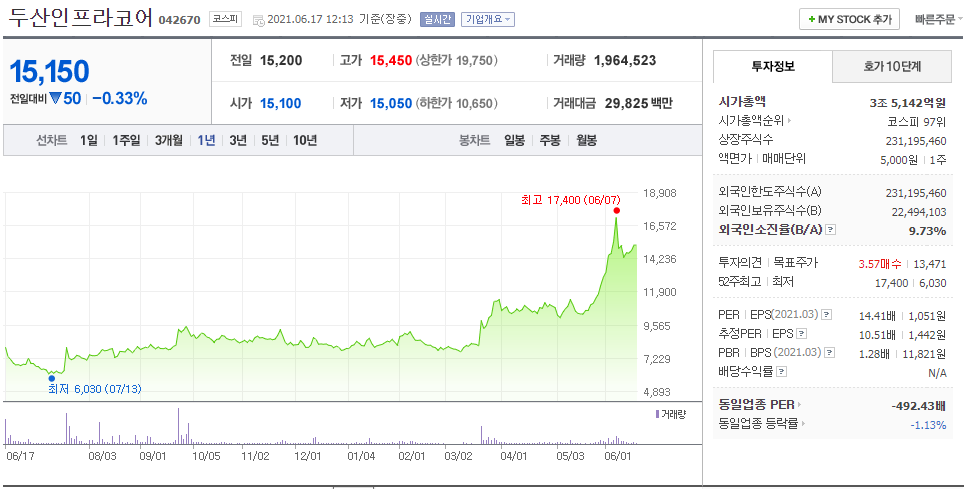
Task: Click the blue 최저 6,030 low marker
Action: point(51,378)
